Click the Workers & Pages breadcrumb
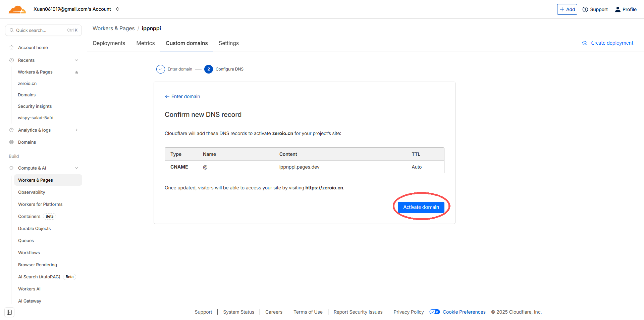 coord(114,29)
